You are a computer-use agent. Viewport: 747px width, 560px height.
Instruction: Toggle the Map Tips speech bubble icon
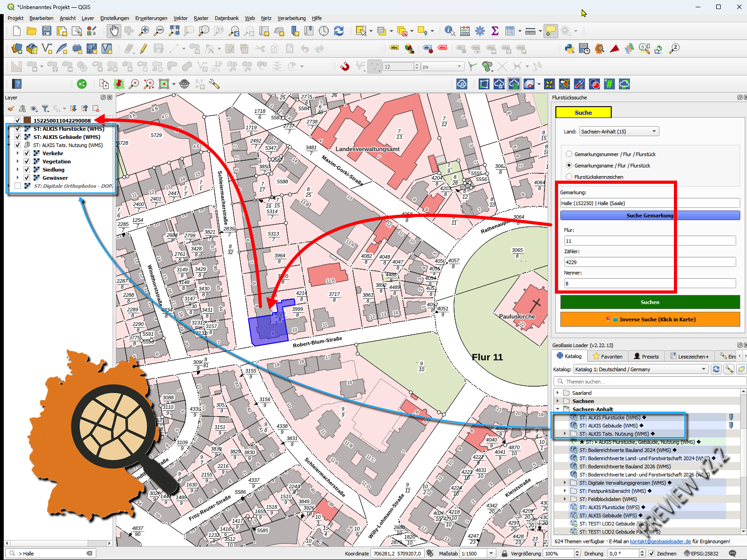coord(550,31)
